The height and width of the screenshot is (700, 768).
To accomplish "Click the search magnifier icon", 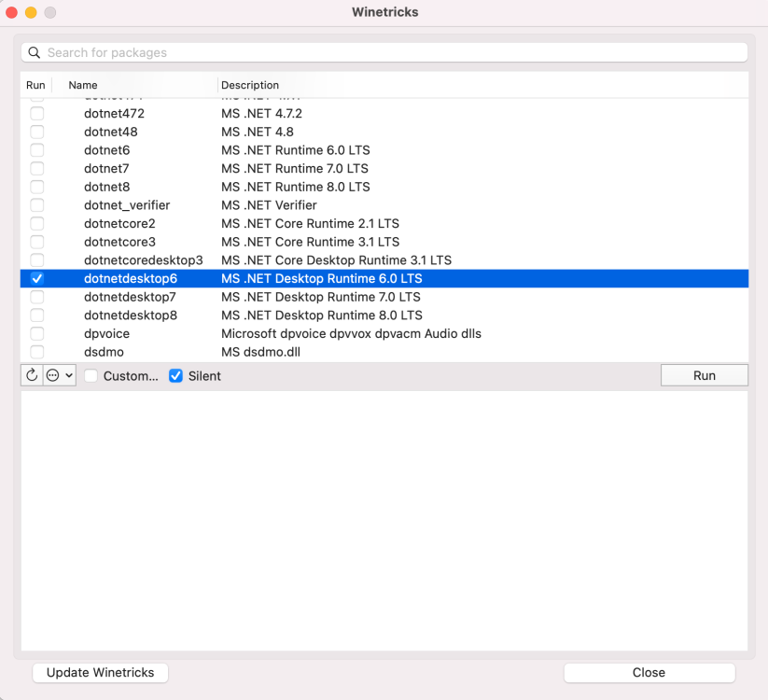I will [35, 53].
